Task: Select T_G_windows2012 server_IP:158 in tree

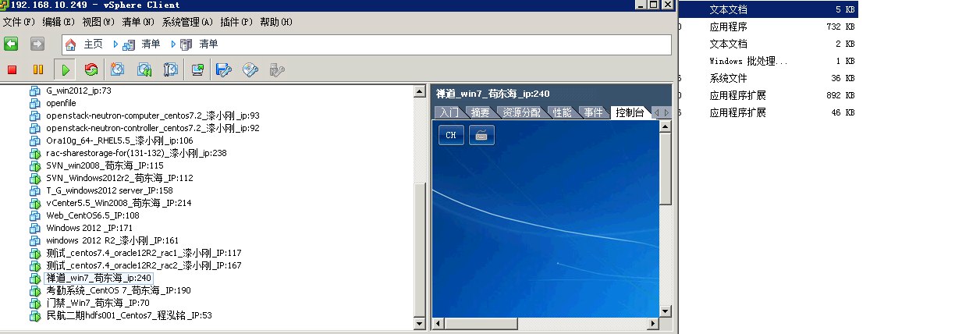Action: (109, 190)
